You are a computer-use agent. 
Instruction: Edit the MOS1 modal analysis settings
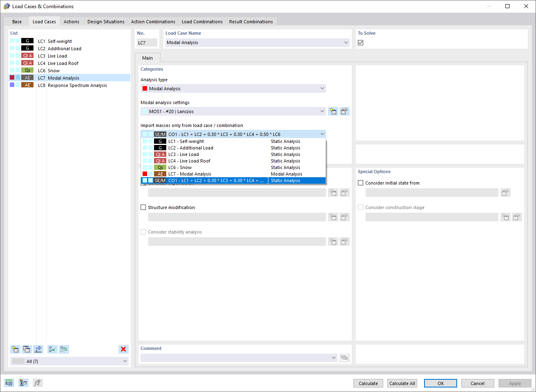(x=344, y=111)
